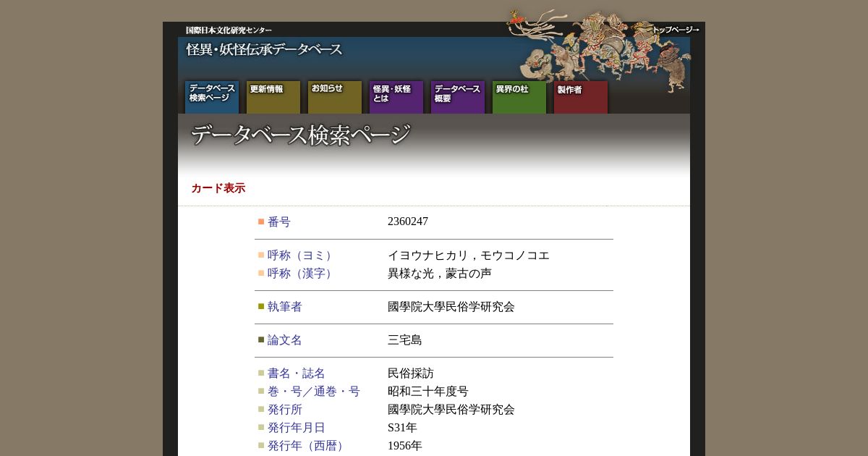
Task: Click the 呼称（ヨミ） field label
Action: coord(302,256)
